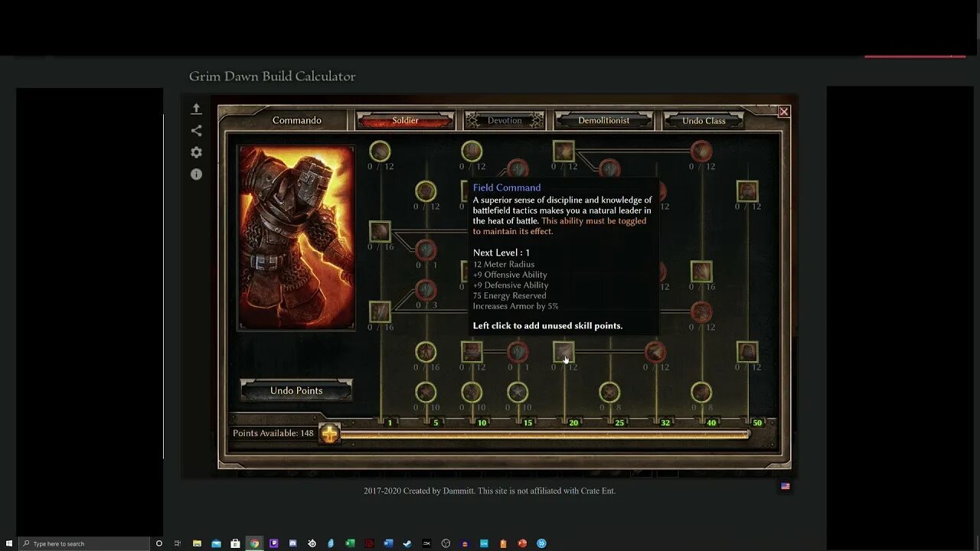Set mastery bar to level marker 32
The height and width of the screenshot is (551, 980).
coord(665,422)
